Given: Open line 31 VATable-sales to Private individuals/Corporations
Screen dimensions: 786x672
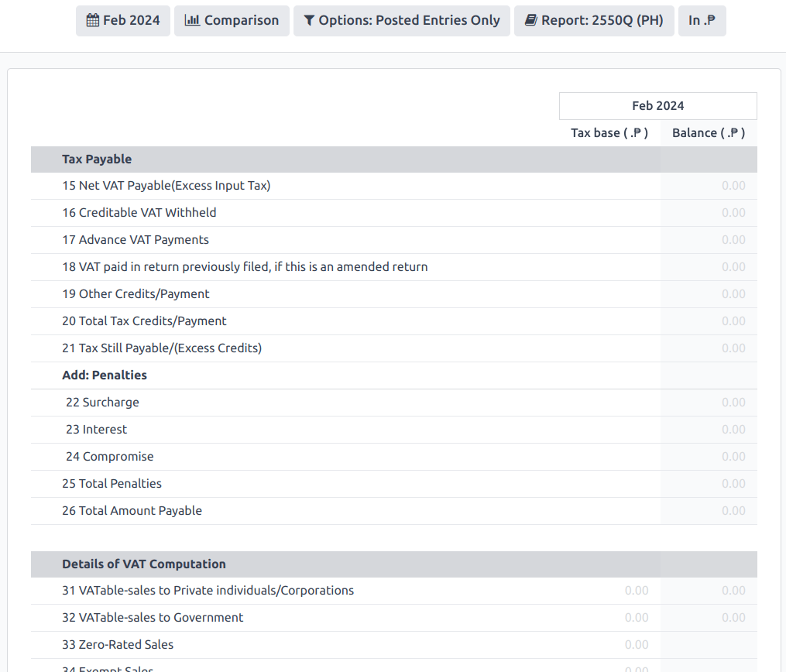Looking at the screenshot, I should pyautogui.click(x=208, y=590).
